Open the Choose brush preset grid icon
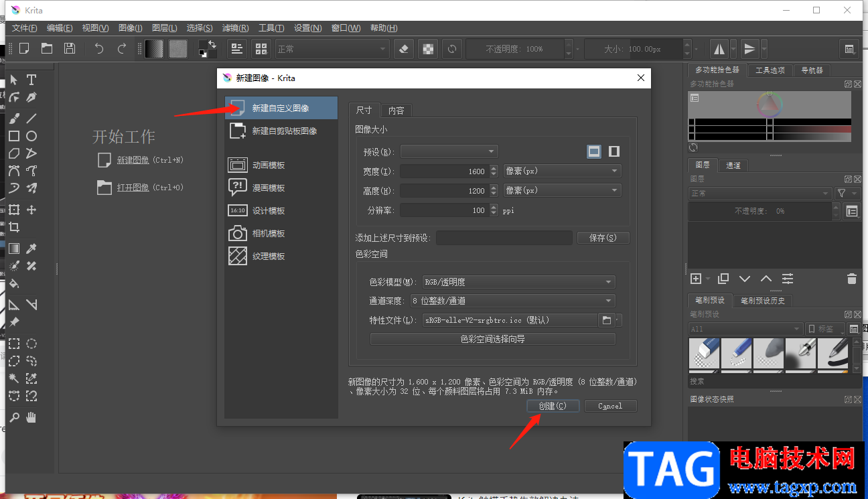Screen dimensions: 868x499 [261, 48]
